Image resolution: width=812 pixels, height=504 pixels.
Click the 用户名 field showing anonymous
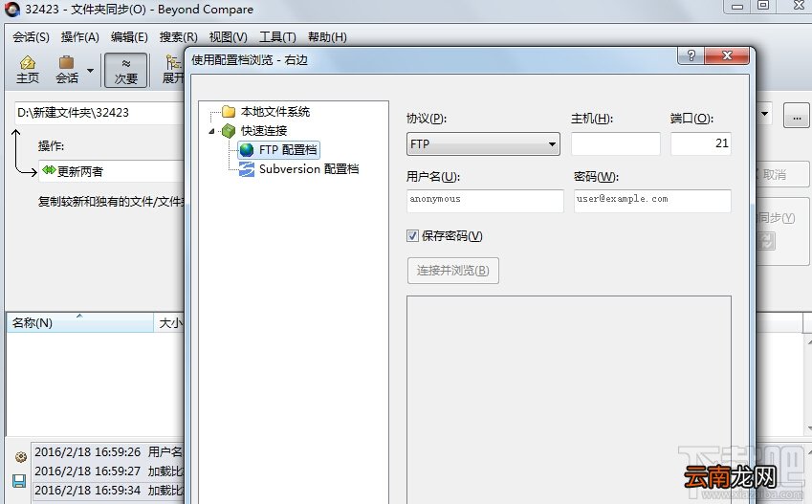click(485, 201)
